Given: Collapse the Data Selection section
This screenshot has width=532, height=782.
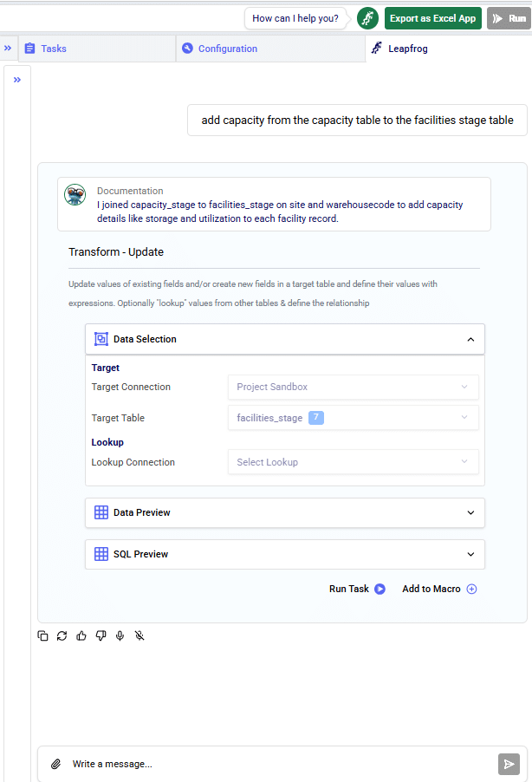Looking at the screenshot, I should pos(470,339).
